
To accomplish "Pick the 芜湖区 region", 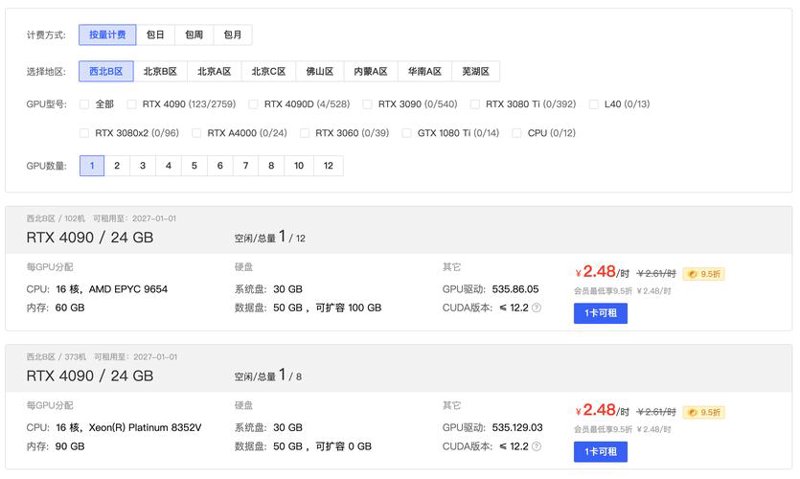I will point(476,71).
